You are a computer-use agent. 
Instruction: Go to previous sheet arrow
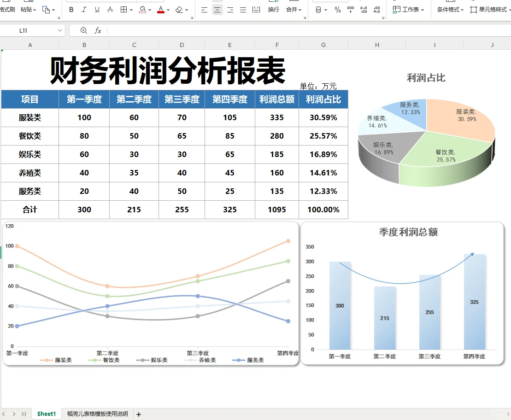point(4,414)
